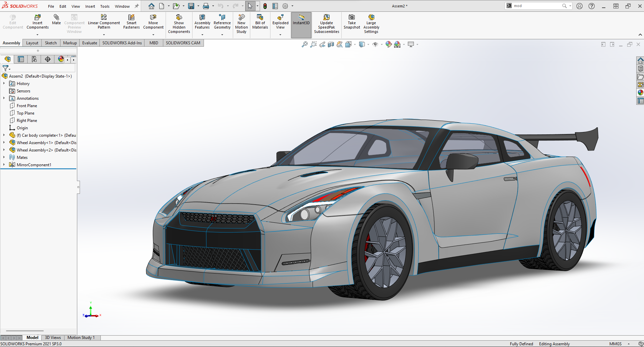Click Zoom to Fit in view toolbar

point(305,44)
